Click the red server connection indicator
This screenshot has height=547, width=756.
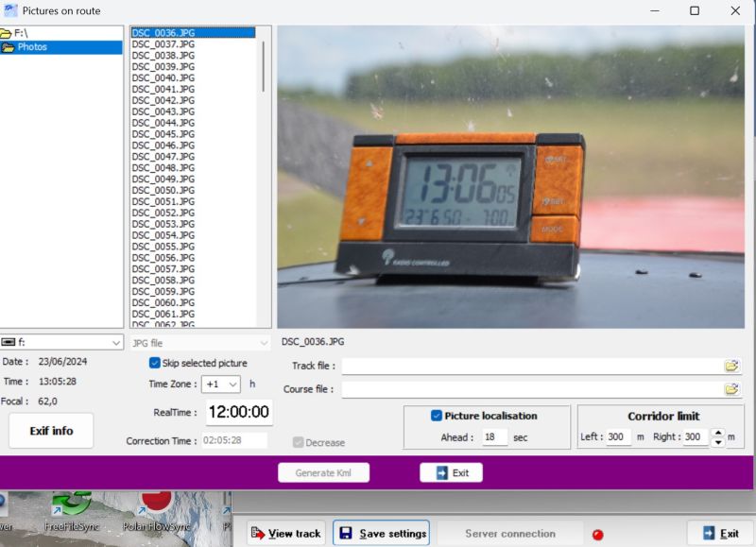[x=597, y=535]
